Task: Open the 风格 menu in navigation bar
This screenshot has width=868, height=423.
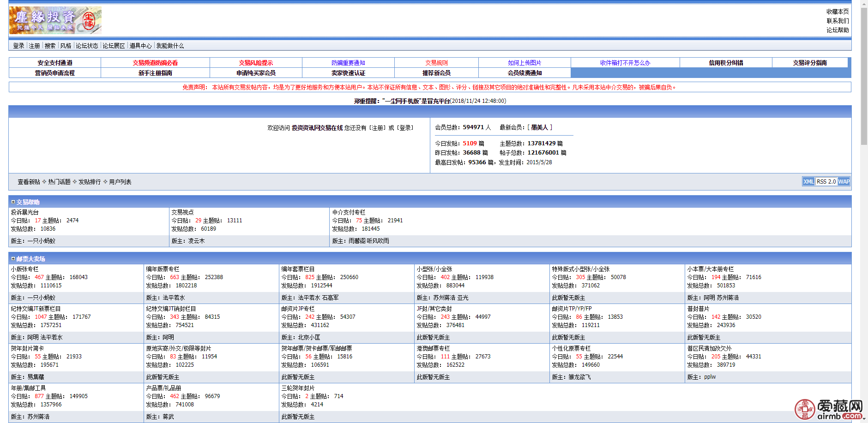Action: tap(66, 46)
